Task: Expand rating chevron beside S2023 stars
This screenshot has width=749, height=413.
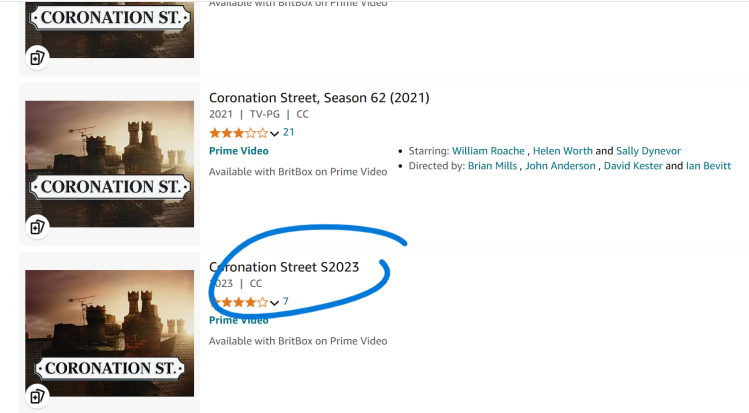Action: click(x=275, y=303)
